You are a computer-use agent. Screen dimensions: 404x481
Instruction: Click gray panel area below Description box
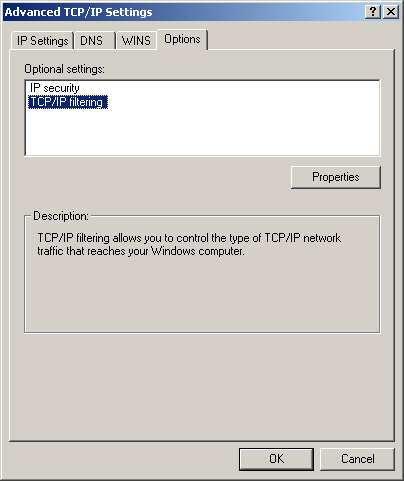(202, 387)
